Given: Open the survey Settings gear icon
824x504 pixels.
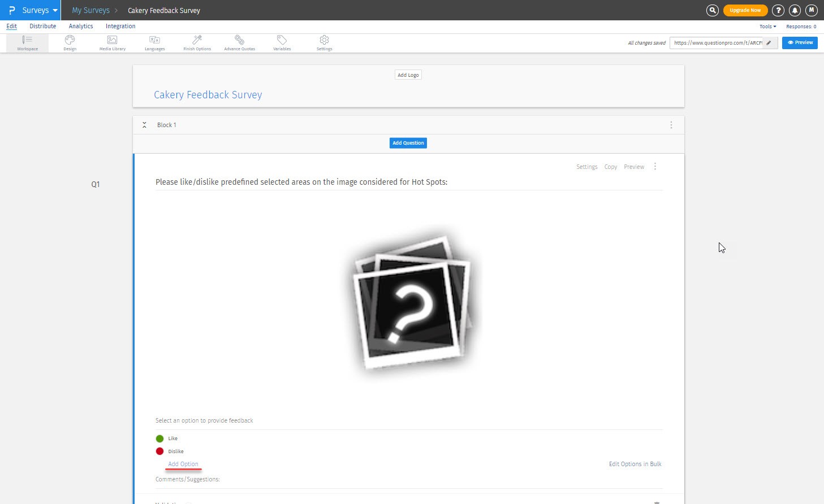Looking at the screenshot, I should (x=324, y=43).
